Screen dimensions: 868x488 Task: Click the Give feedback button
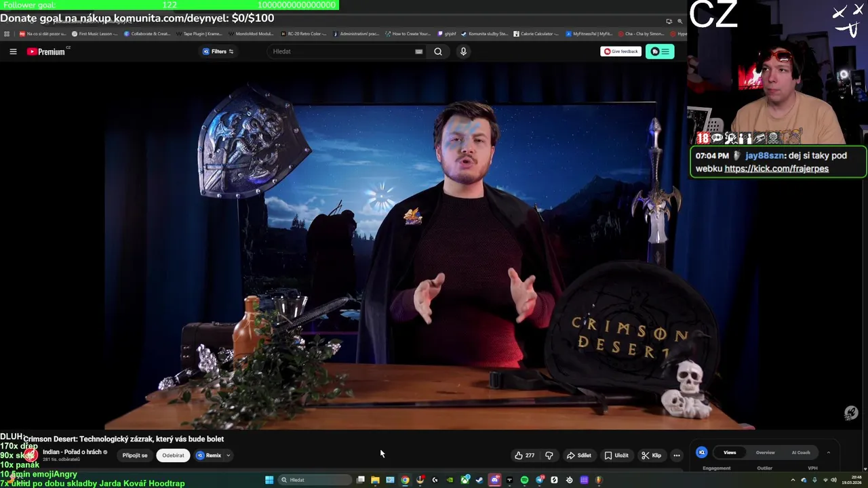click(620, 52)
